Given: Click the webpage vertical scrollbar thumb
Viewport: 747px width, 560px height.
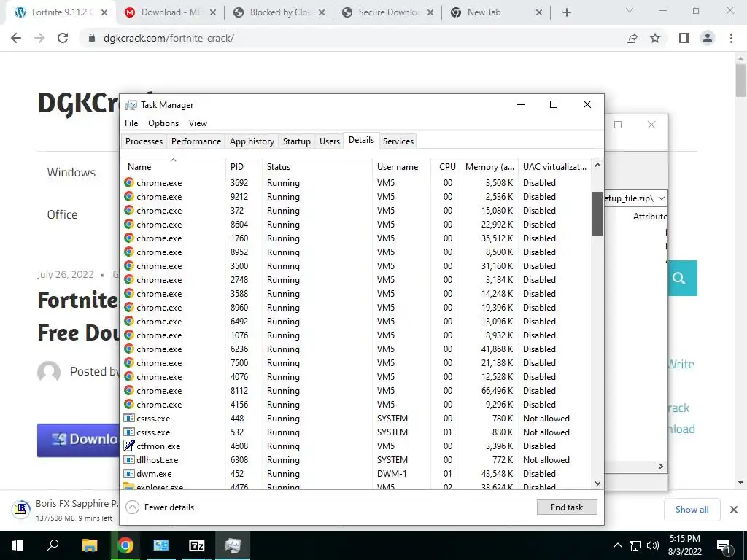Looking at the screenshot, I should [740, 80].
